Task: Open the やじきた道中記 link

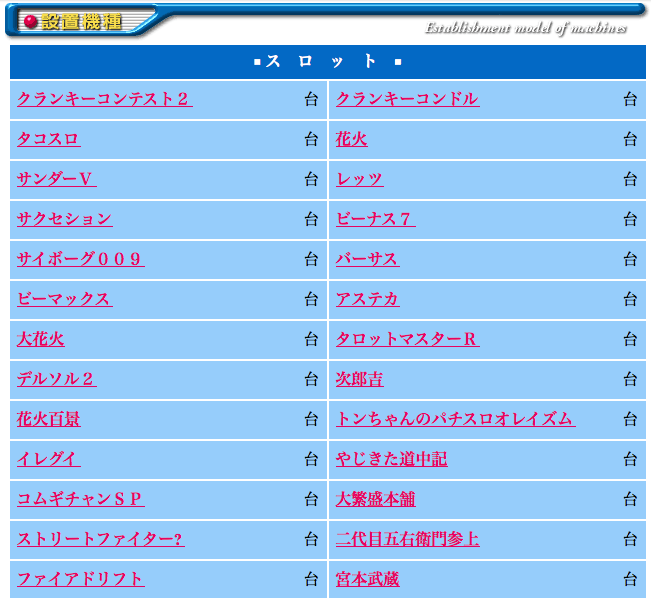Action: [x=392, y=459]
